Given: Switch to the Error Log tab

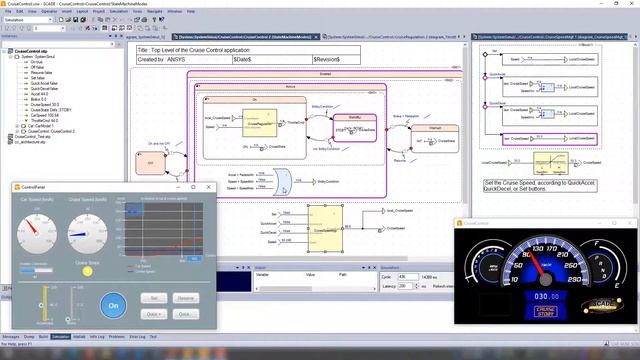Looking at the screenshot, I should point(137,337).
